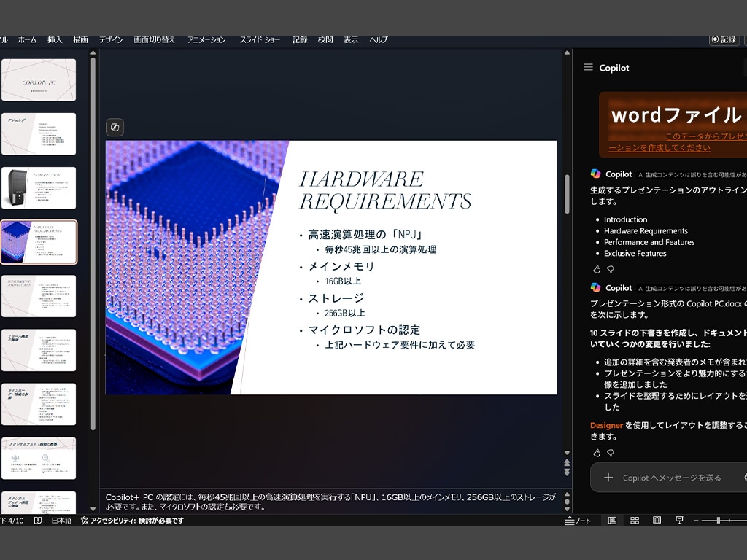747x560 pixels.
Task: Select slide 2 agenda thumbnail
Action: point(39,134)
